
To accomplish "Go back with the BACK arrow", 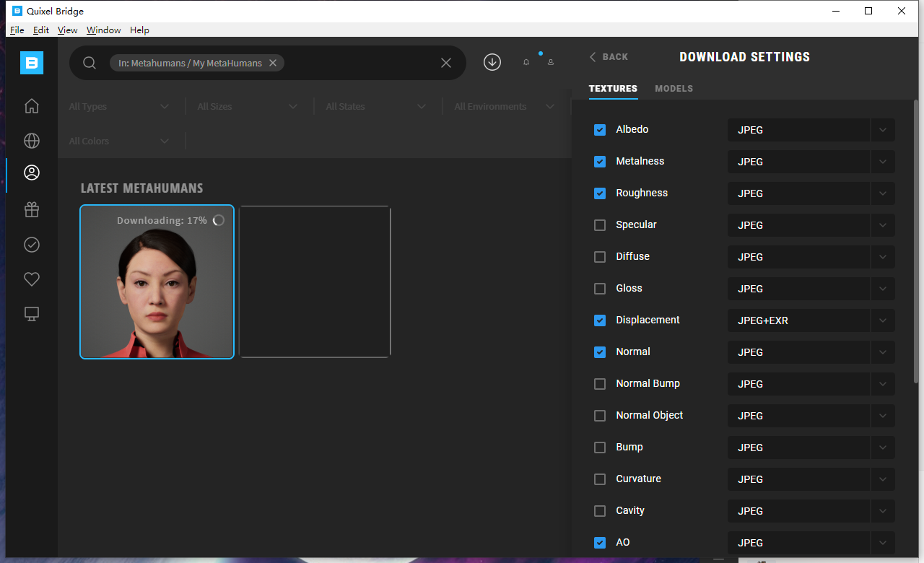I will point(609,57).
